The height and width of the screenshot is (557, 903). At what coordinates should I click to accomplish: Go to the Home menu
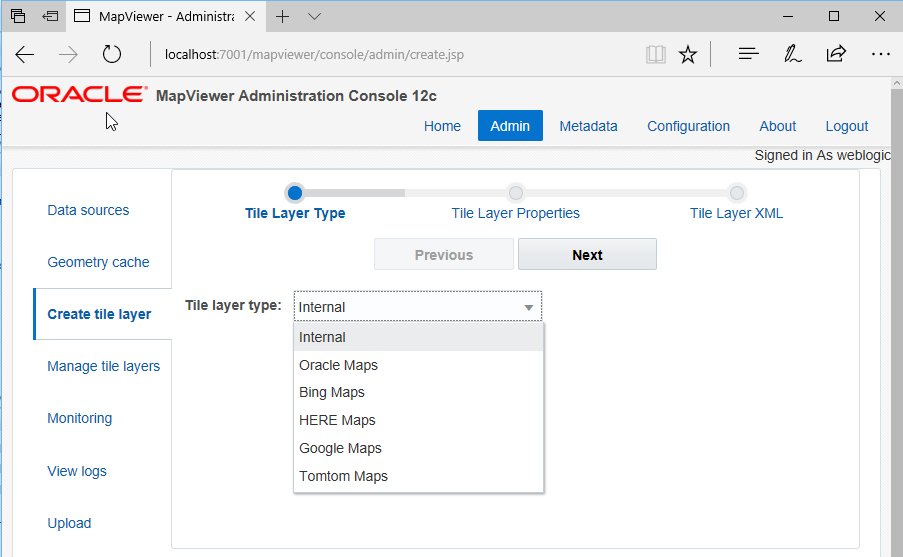442,126
